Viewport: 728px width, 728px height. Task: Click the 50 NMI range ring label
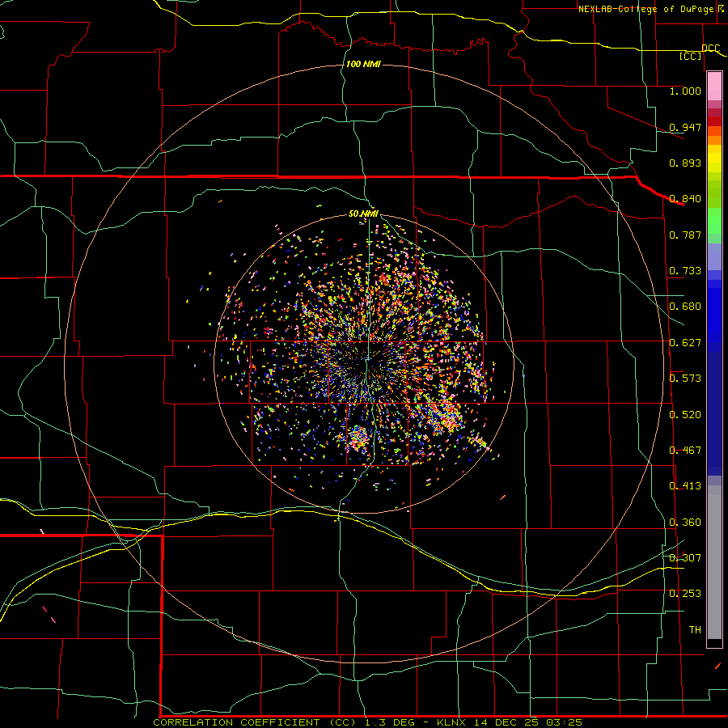coord(363,214)
